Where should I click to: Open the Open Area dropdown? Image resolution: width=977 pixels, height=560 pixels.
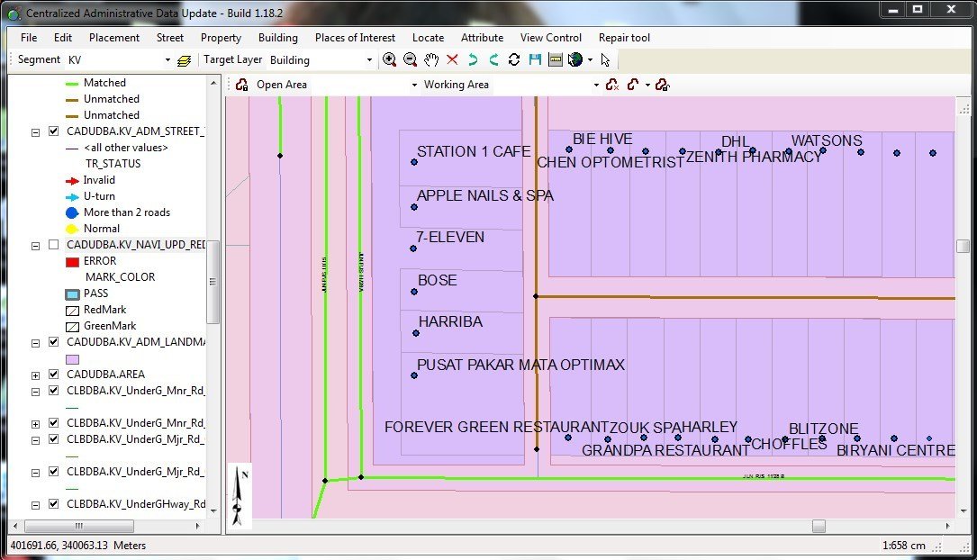coord(414,85)
